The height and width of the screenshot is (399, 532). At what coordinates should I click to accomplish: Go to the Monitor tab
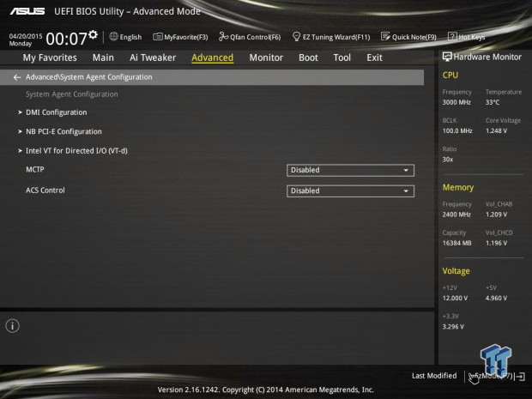coord(266,57)
